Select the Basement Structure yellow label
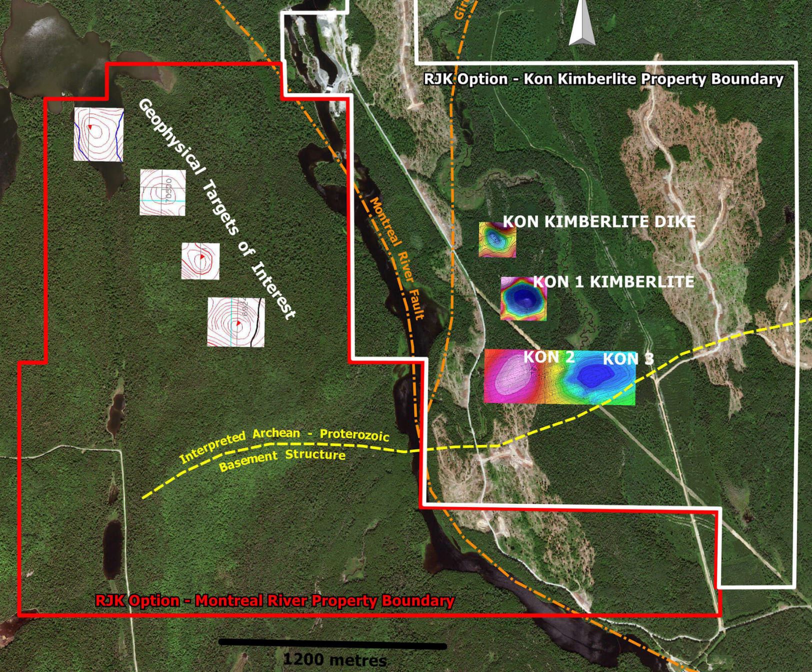Image resolution: width=812 pixels, height=672 pixels. coord(282,458)
